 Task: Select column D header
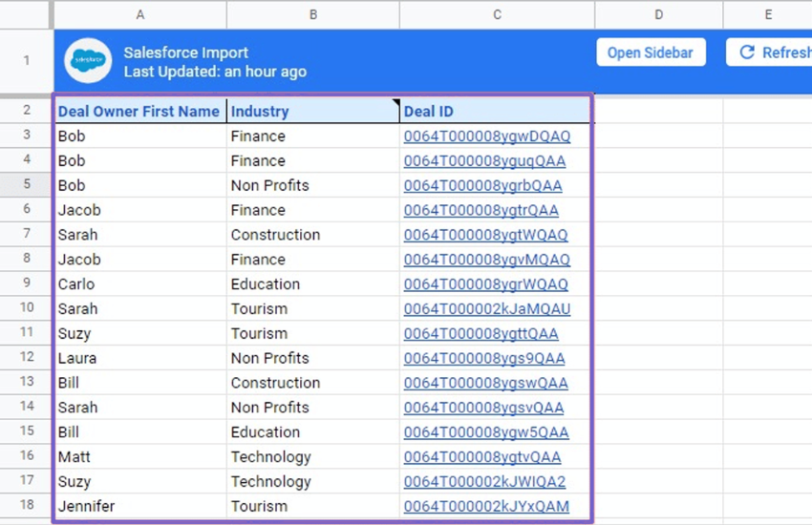click(659, 14)
